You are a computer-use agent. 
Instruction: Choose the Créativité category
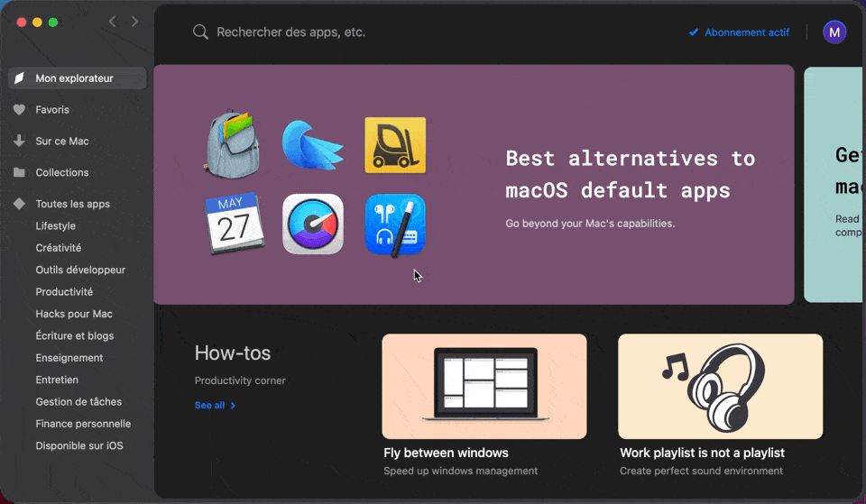coord(58,248)
